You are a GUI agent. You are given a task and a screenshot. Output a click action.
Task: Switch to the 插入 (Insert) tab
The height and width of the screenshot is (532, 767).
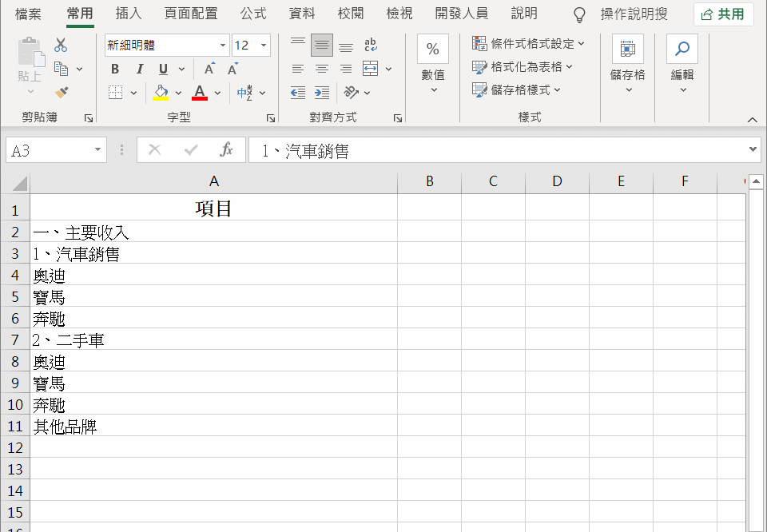[129, 14]
